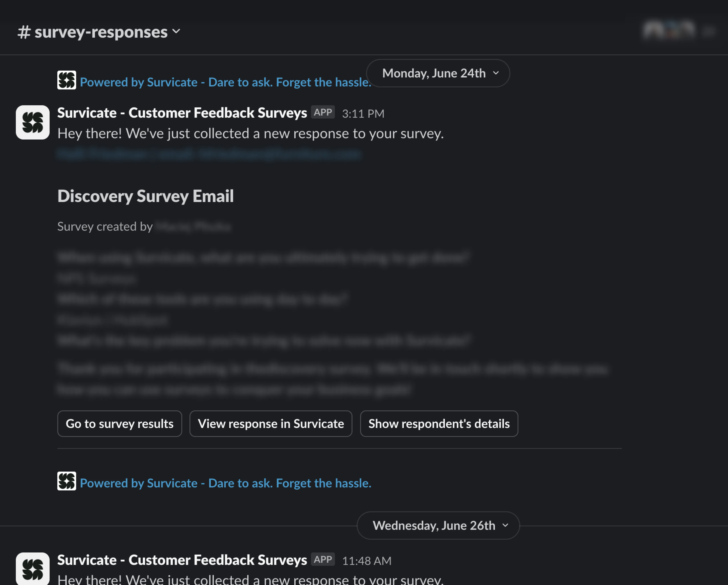
Task: Click the APP badge beside 3:11 PM
Action: (x=323, y=112)
